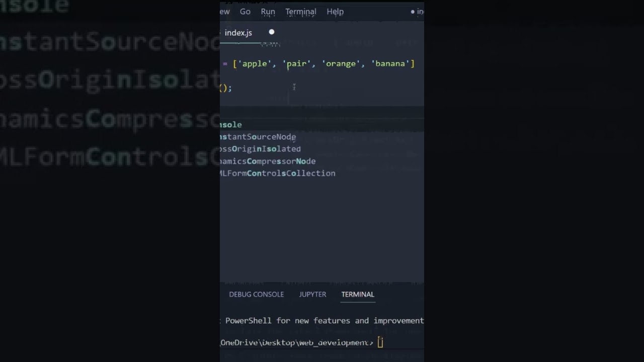Switch to the DEBUG CONSOLE panel tab

tap(256, 294)
